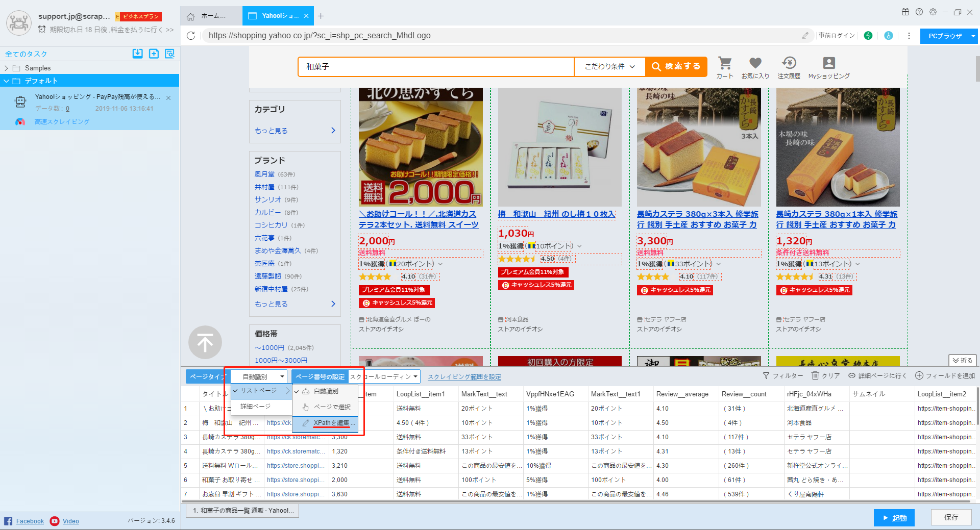Open the Facebook link
Screen dimensions: 980x530
[30, 521]
